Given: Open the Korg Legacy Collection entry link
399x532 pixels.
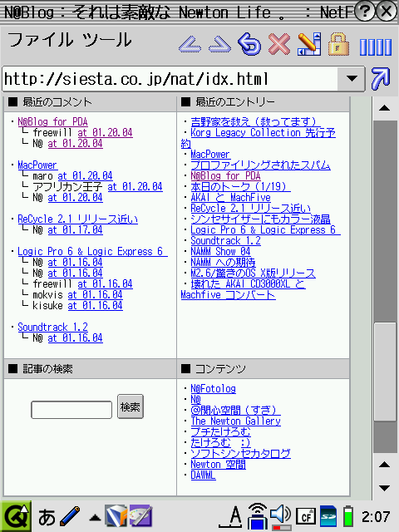Looking at the screenshot, I should 263,133.
